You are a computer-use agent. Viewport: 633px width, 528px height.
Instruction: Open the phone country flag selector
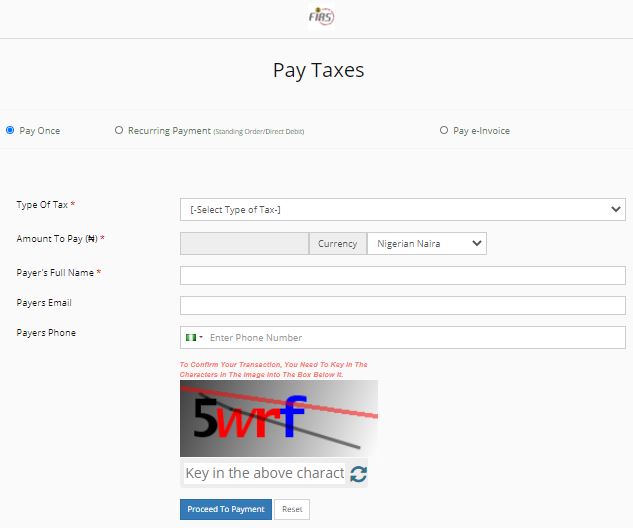(194, 338)
